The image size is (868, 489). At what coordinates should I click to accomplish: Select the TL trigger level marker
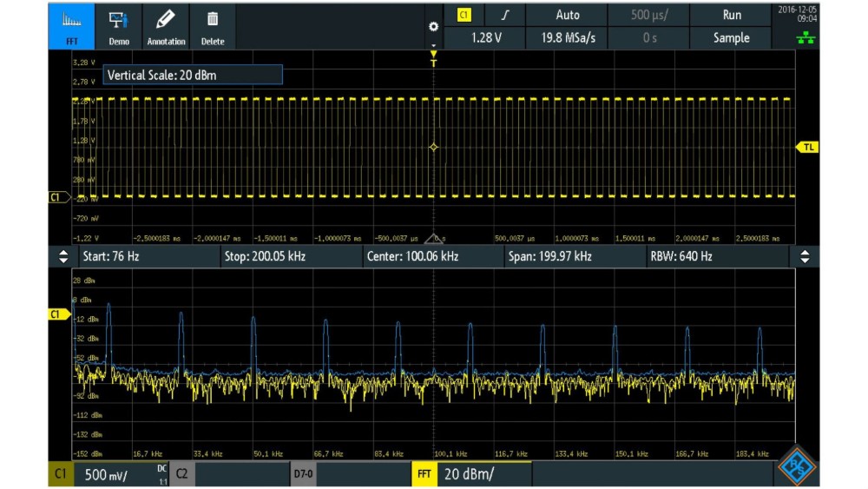tap(807, 147)
